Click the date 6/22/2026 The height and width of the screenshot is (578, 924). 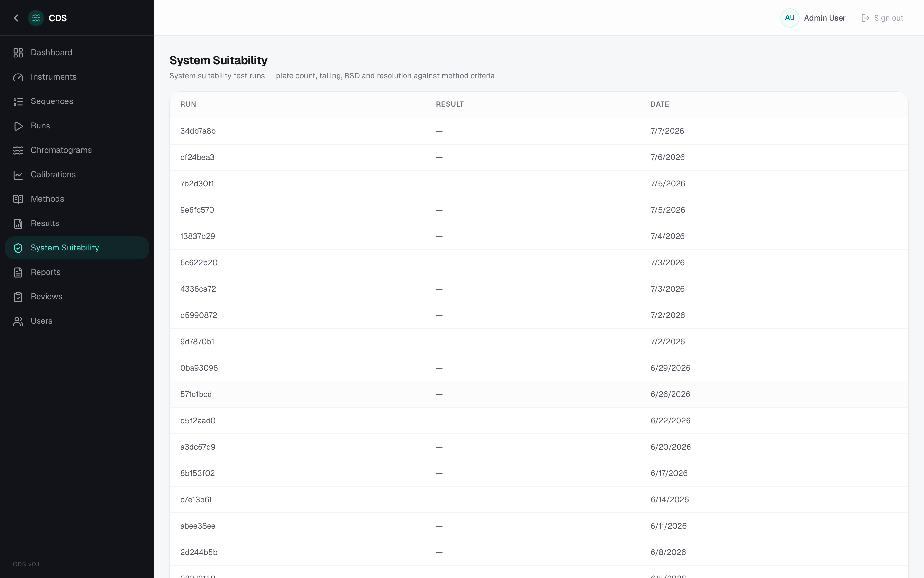coord(671,421)
